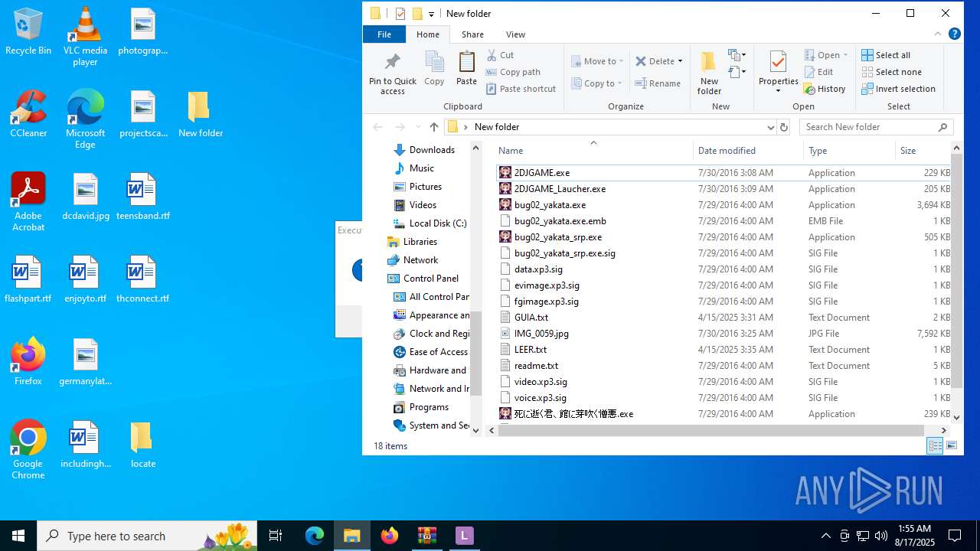Click Pin to Quick access icon
This screenshot has width=980, height=551.
(x=392, y=73)
